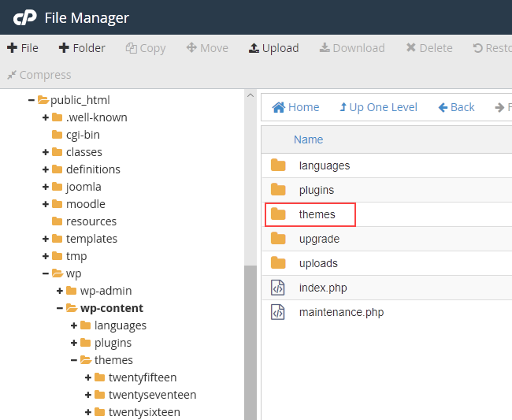Expand the plugins node in tree

(x=74, y=342)
